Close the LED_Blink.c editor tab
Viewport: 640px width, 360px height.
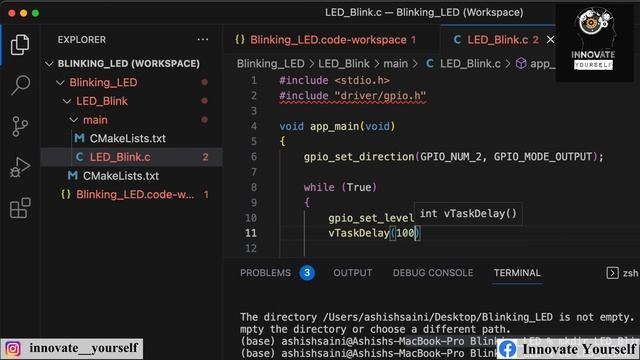550,40
